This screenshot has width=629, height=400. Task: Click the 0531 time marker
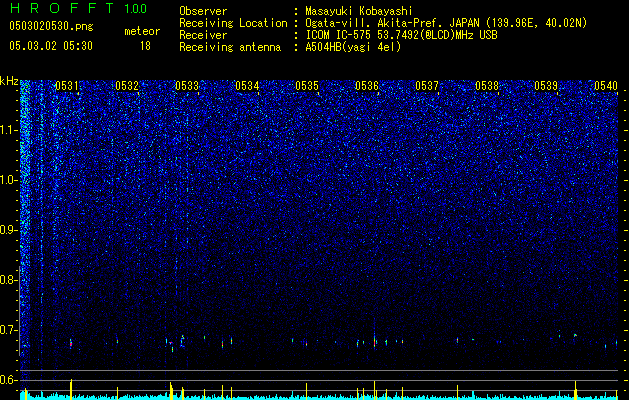67,86
